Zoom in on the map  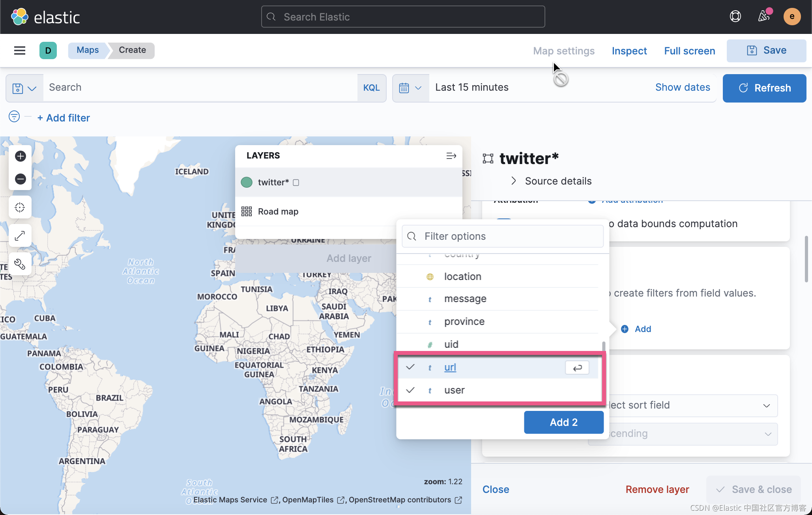coord(21,156)
